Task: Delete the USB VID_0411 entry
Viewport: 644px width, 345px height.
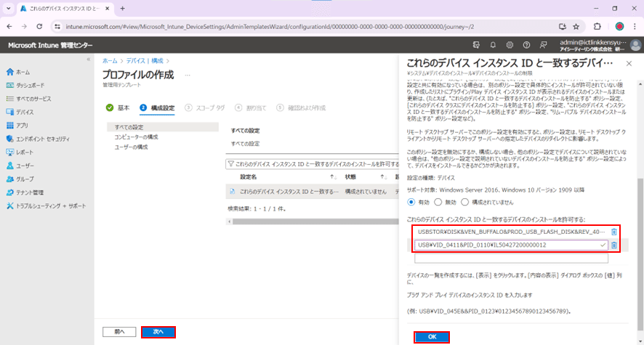Action: 613,245
